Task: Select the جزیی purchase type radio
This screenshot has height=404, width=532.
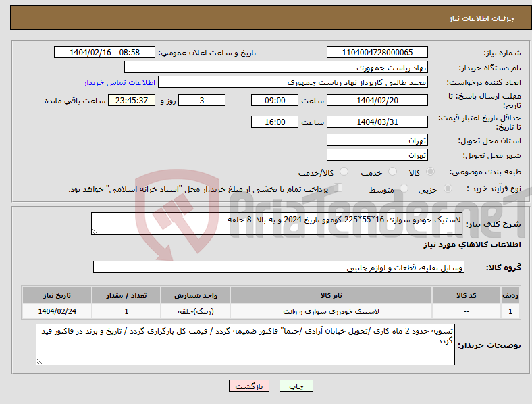Action: click(448, 188)
